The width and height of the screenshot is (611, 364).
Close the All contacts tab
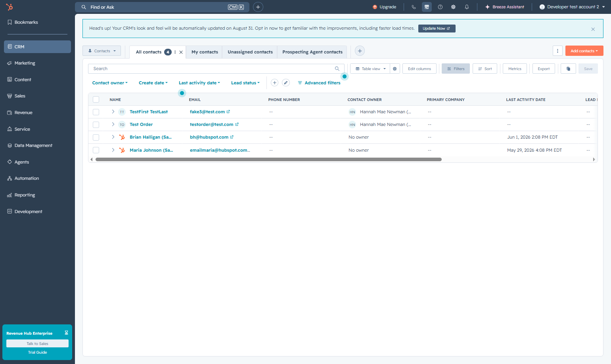point(181,52)
